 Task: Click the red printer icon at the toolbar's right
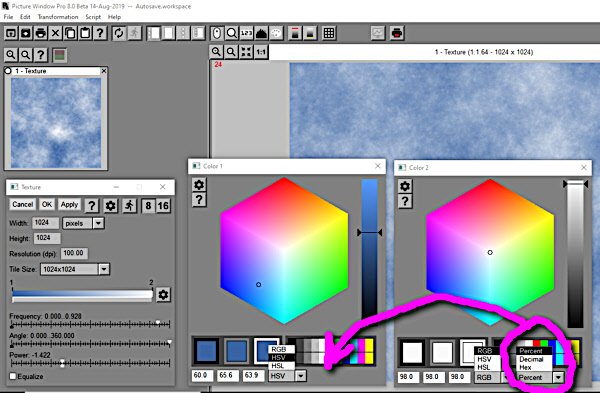(397, 33)
